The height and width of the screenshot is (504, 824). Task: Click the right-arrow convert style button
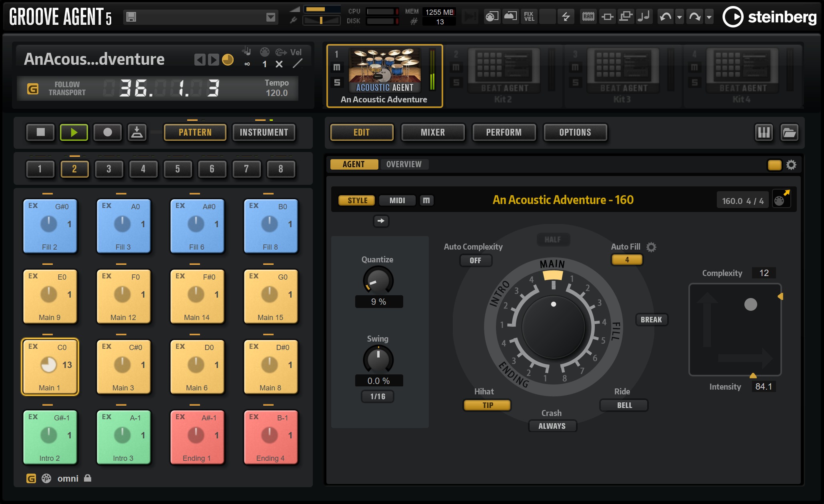[381, 221]
